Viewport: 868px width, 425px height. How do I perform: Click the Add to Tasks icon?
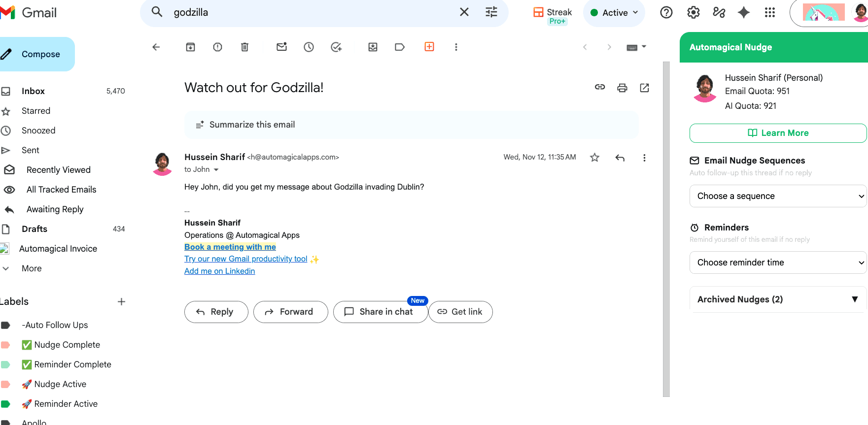tap(336, 47)
